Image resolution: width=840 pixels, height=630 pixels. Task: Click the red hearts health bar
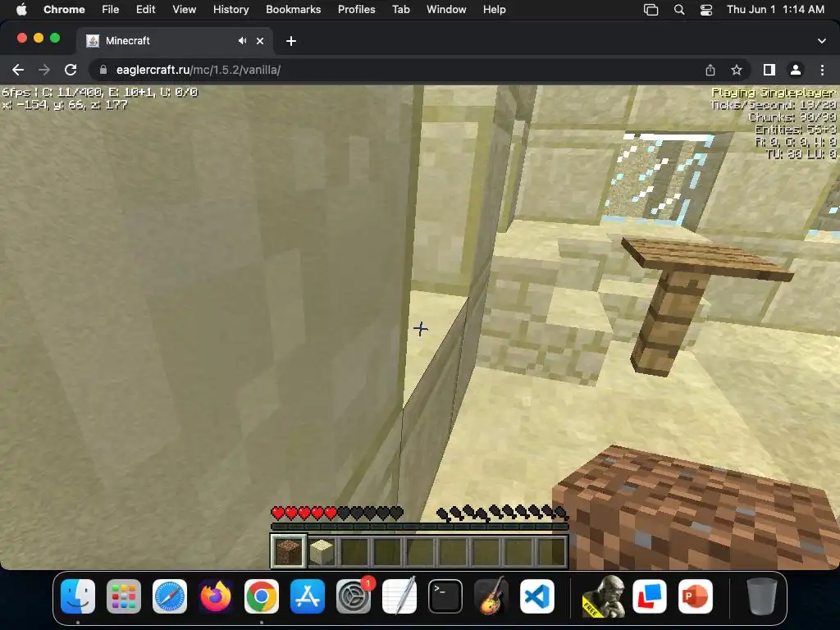(x=337, y=514)
